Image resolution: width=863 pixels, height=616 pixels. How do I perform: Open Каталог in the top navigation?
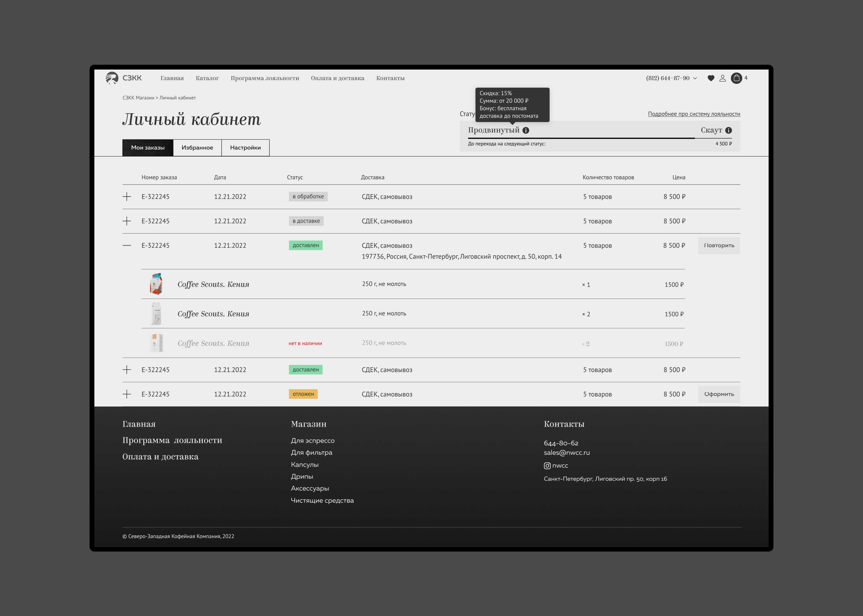pyautogui.click(x=207, y=78)
